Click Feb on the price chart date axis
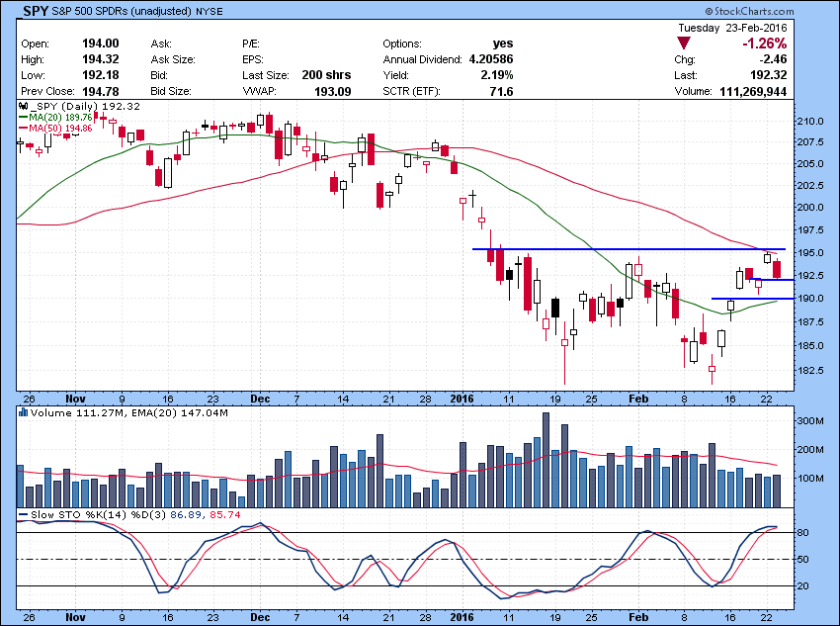This screenshot has height=626, width=840. click(638, 399)
